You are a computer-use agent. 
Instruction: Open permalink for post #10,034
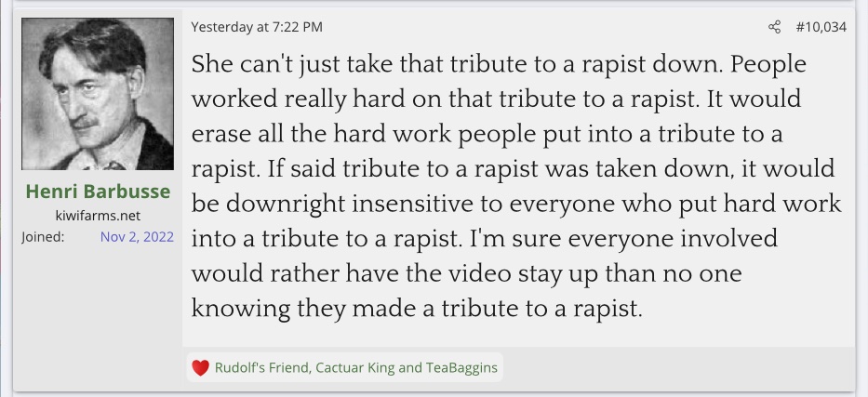click(x=821, y=27)
